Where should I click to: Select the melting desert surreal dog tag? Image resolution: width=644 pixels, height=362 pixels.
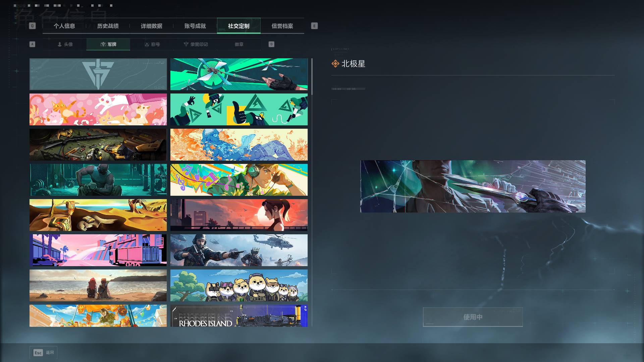98,215
